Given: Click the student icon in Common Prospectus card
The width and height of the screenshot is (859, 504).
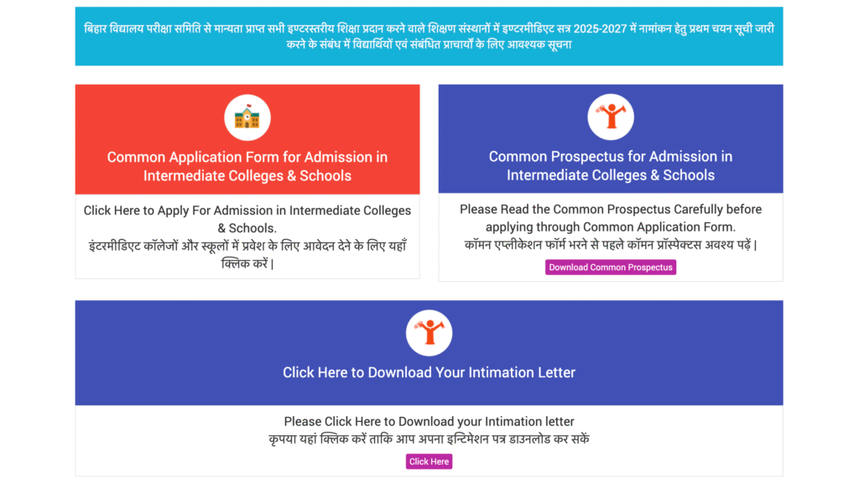Looking at the screenshot, I should [610, 117].
